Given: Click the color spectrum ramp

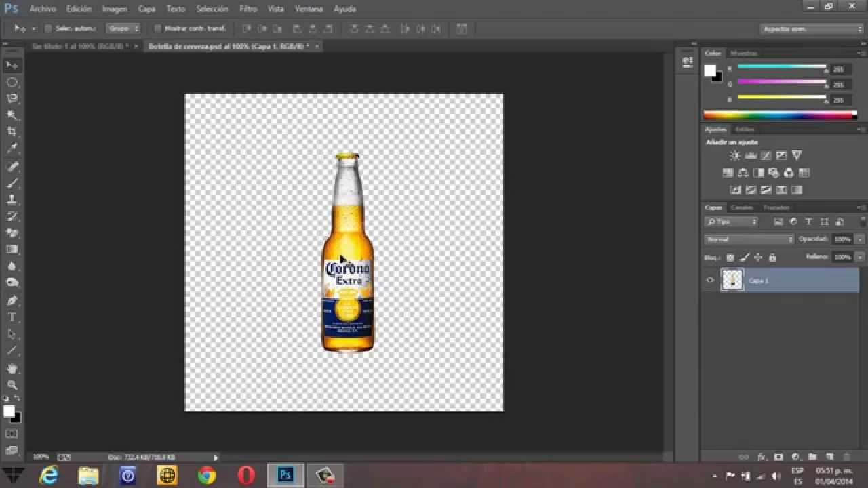Looking at the screenshot, I should pyautogui.click(x=780, y=115).
